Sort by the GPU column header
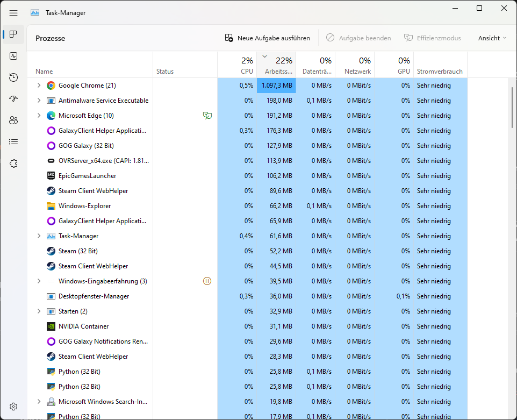Screen dimensions: 517x420 coord(394,65)
